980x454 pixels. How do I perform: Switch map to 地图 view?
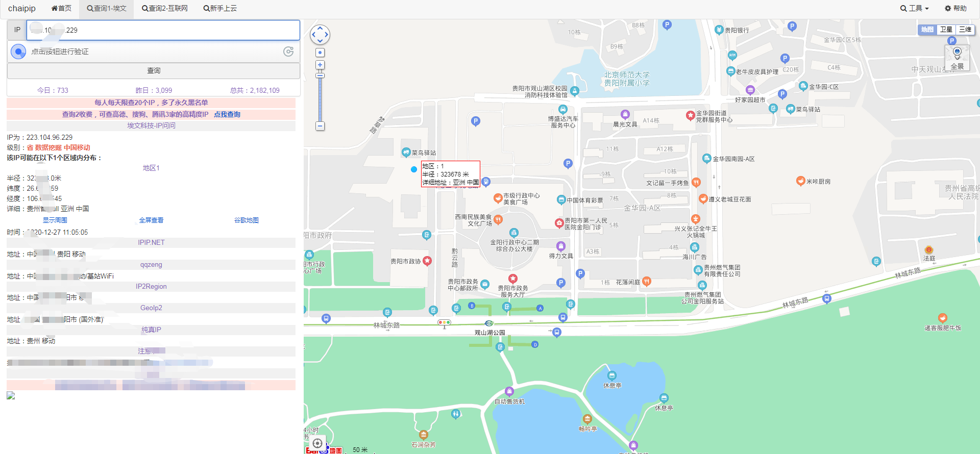(927, 30)
